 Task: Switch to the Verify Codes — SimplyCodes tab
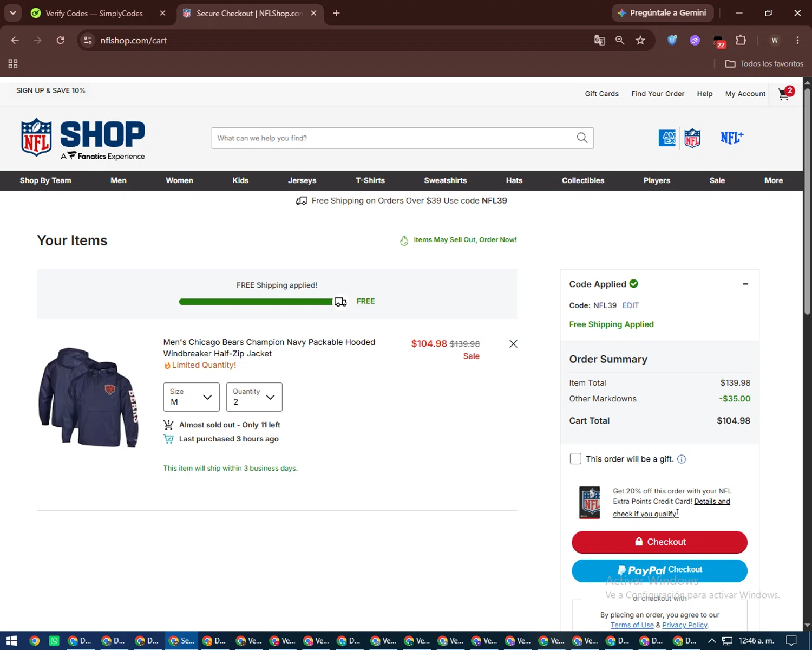point(99,13)
